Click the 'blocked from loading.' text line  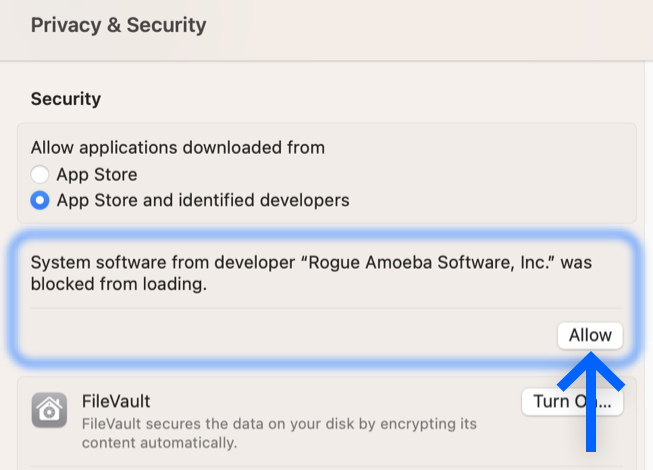119,284
